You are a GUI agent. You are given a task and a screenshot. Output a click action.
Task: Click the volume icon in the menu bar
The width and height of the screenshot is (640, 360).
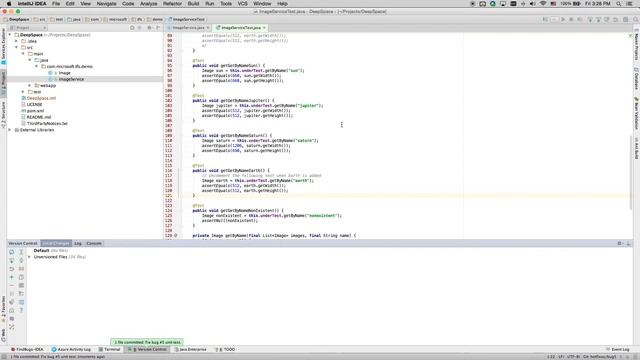click(533, 4)
